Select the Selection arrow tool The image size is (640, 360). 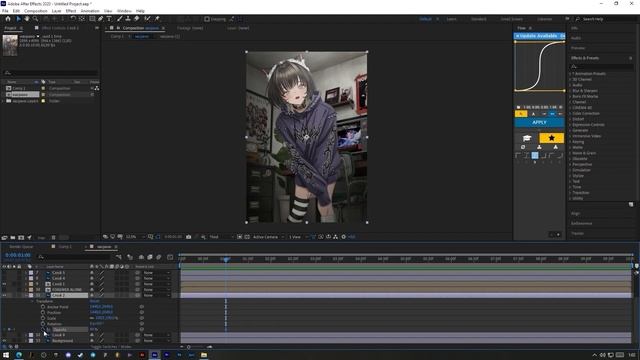click(x=18, y=19)
